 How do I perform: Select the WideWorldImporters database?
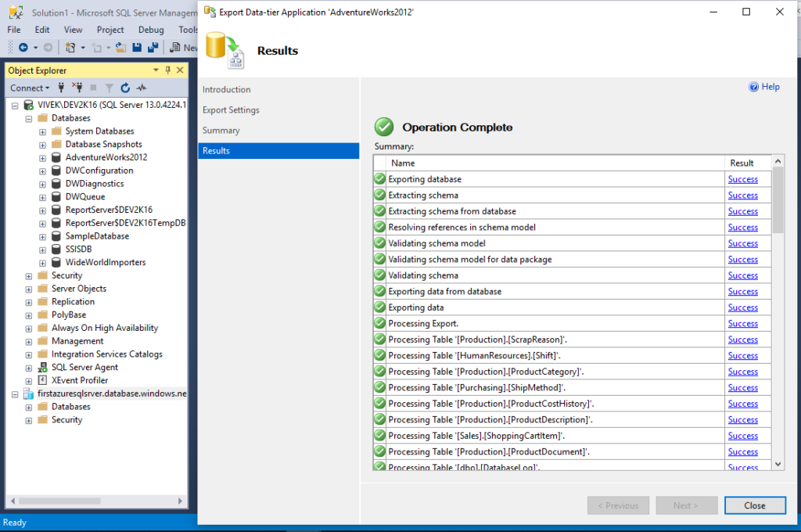point(106,262)
